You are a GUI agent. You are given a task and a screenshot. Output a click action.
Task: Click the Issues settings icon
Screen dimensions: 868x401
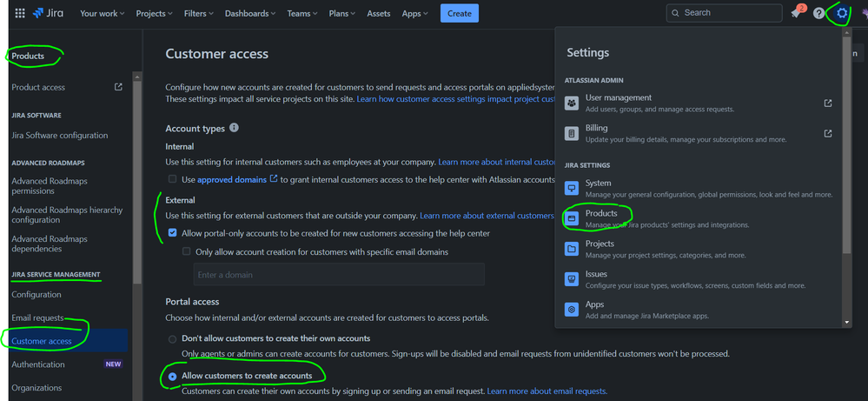pos(572,279)
